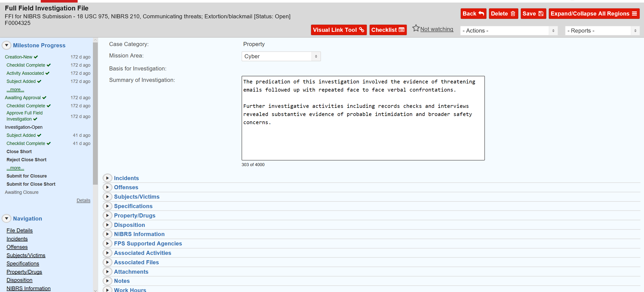Click the Save floppy disk button

[x=533, y=14]
